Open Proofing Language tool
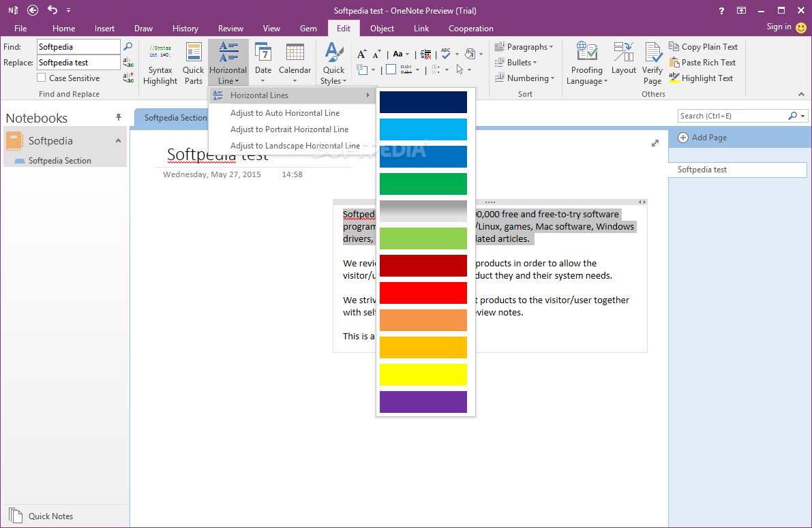Screen dimensions: 812x528 [x=587, y=64]
